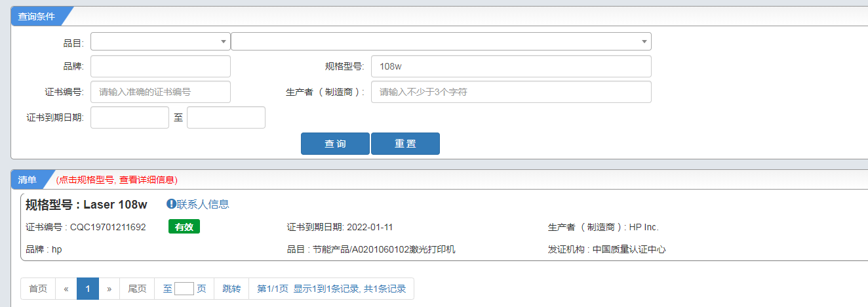This screenshot has height=307, width=868.
Task: Click the 跳转 jump button
Action: pyautogui.click(x=231, y=289)
